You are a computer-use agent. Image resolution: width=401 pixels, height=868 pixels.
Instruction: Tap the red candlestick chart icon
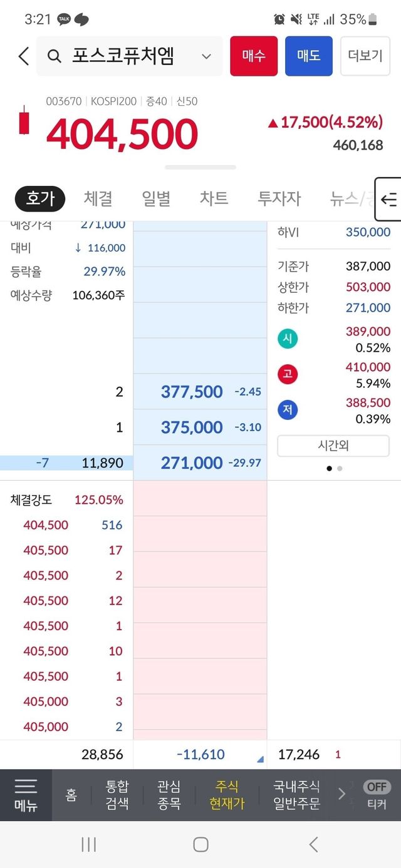(x=24, y=121)
